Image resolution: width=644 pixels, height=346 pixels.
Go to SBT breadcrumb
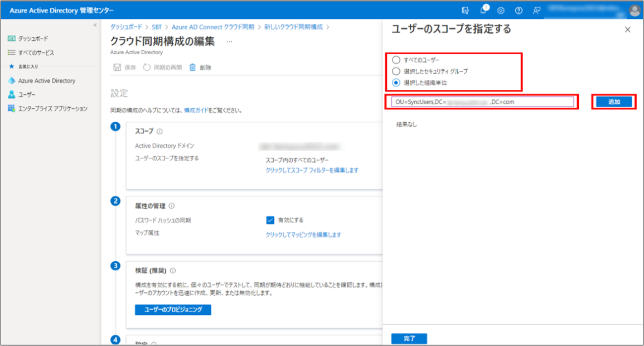(x=157, y=27)
